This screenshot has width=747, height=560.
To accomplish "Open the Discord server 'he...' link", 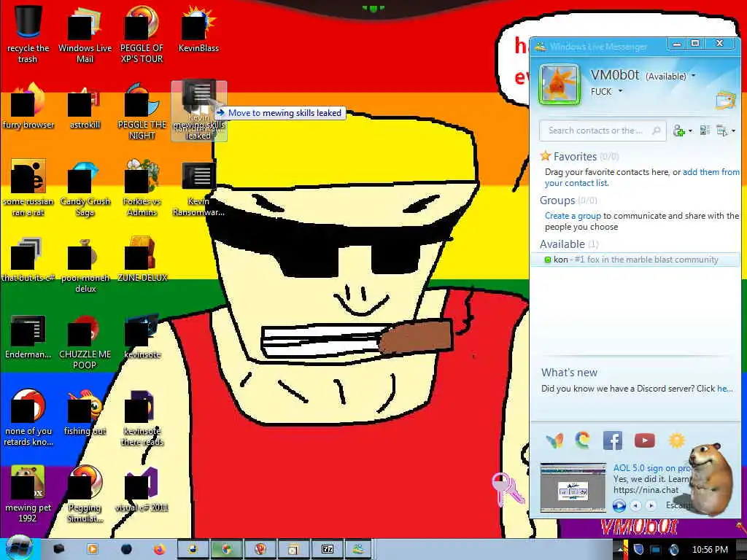I will click(725, 389).
